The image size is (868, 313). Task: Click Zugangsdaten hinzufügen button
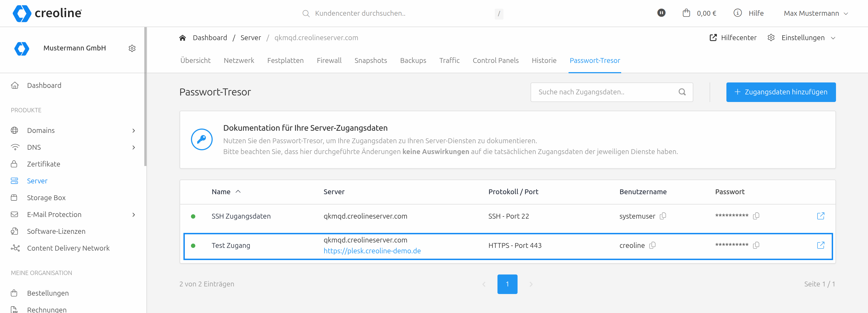tap(781, 92)
